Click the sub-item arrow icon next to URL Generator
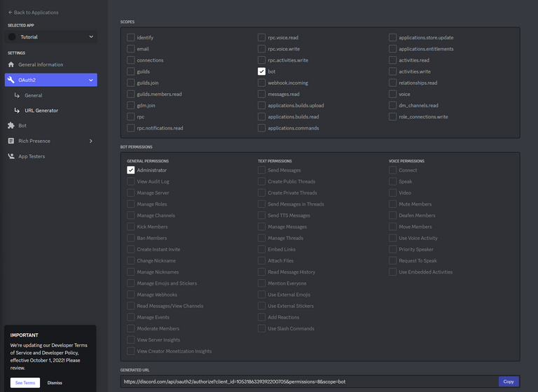The width and height of the screenshot is (538, 392). [17, 111]
